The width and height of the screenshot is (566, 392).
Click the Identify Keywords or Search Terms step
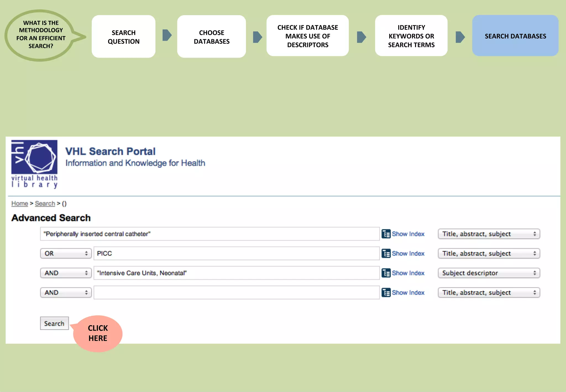point(411,36)
